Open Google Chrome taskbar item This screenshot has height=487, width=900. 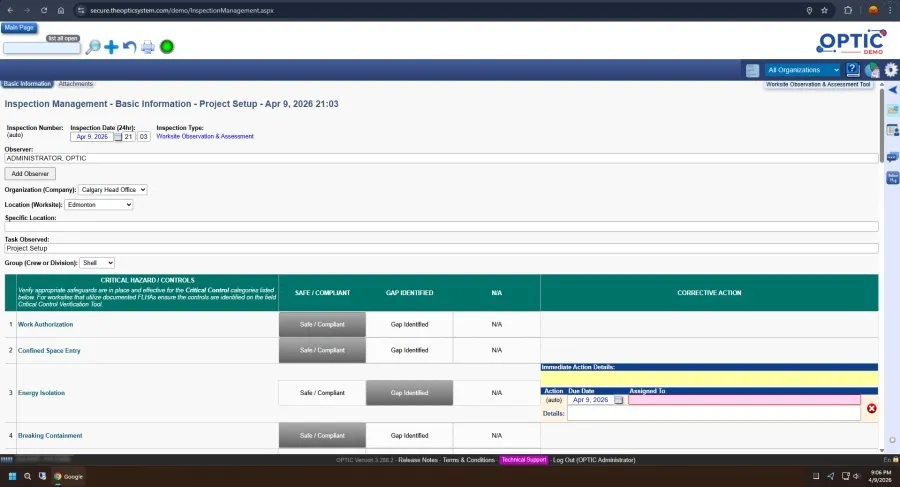pyautogui.click(x=69, y=476)
